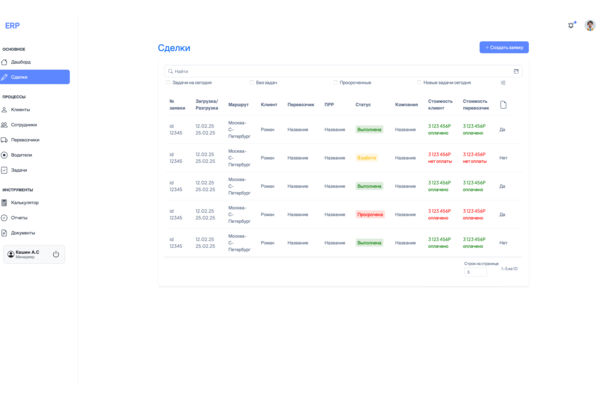The width and height of the screenshot is (600, 400).
Task: Open Документы in sidebar
Action: pos(23,233)
